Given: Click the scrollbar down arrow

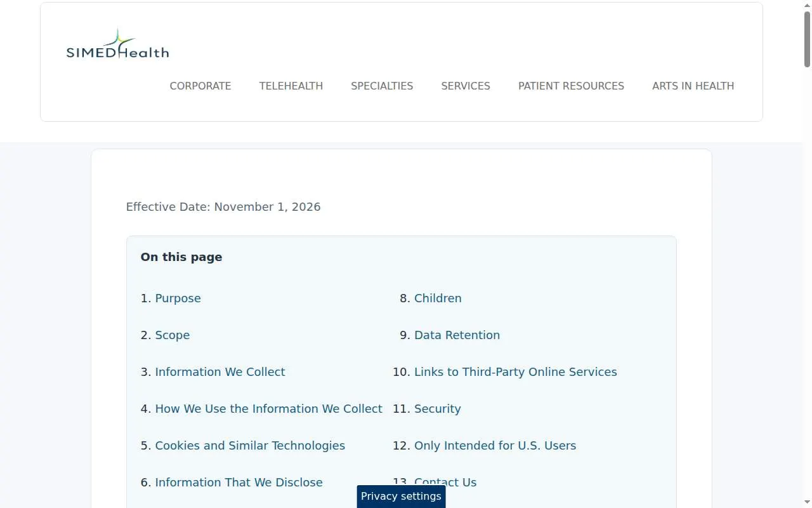Looking at the screenshot, I should click(807, 503).
